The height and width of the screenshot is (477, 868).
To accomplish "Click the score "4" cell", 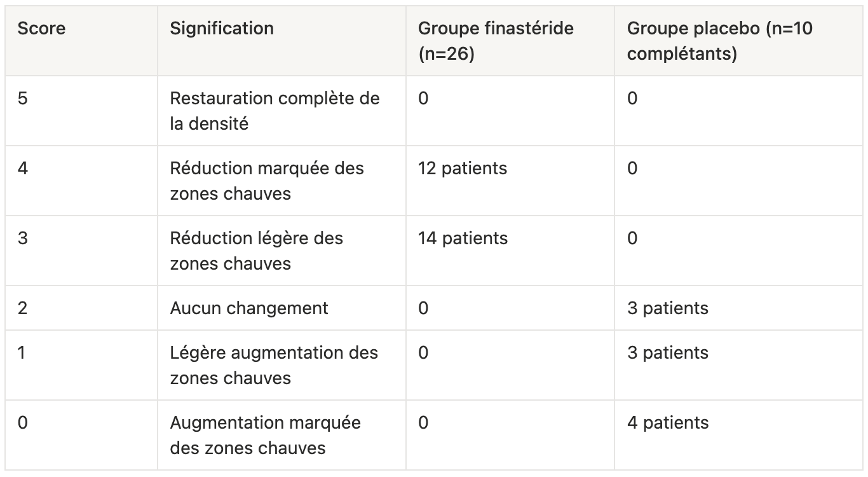I will [22, 169].
